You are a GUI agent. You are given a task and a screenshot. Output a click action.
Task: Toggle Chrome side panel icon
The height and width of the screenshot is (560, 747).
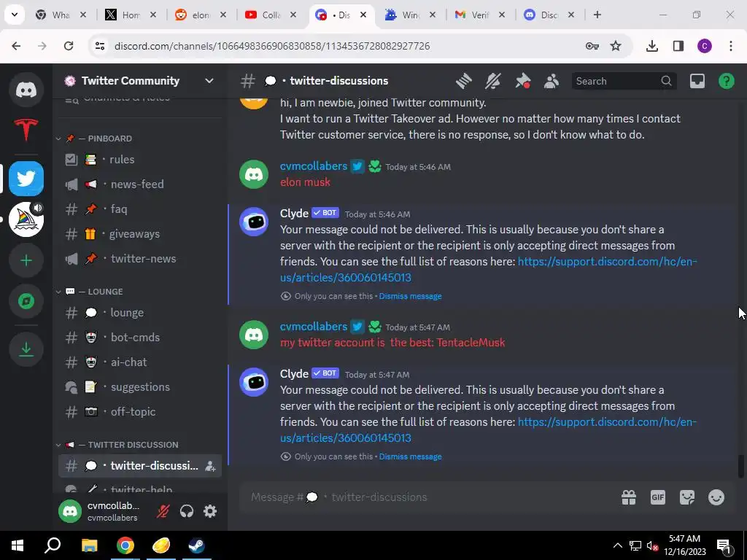678,46
